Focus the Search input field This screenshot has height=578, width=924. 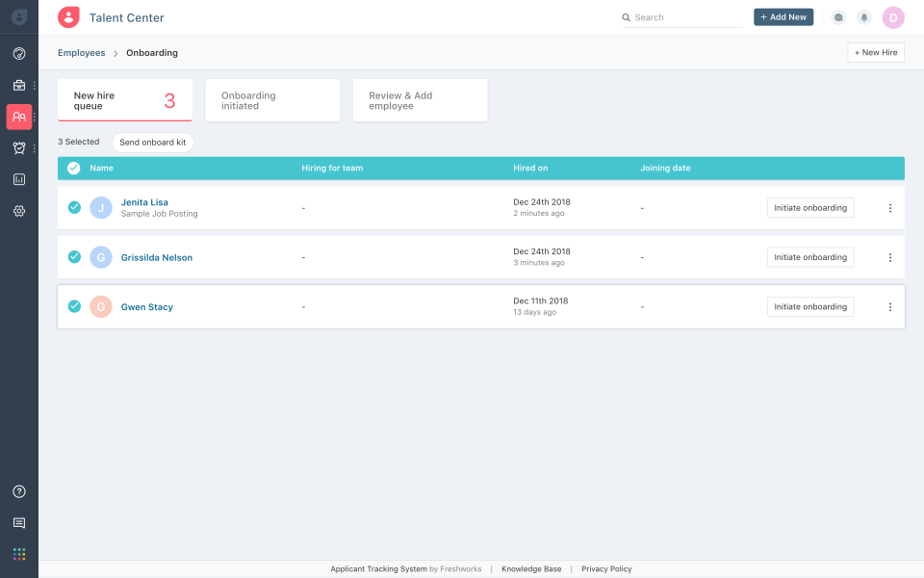coord(681,17)
